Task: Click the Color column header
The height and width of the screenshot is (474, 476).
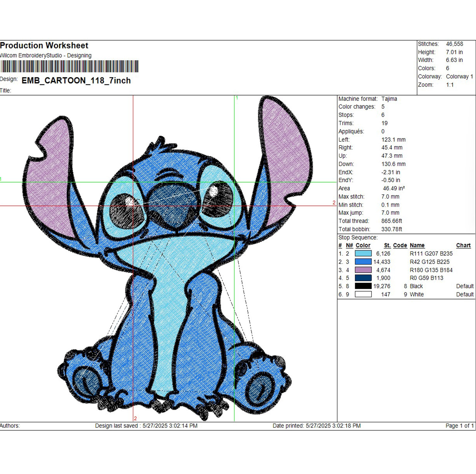Action: (363, 245)
